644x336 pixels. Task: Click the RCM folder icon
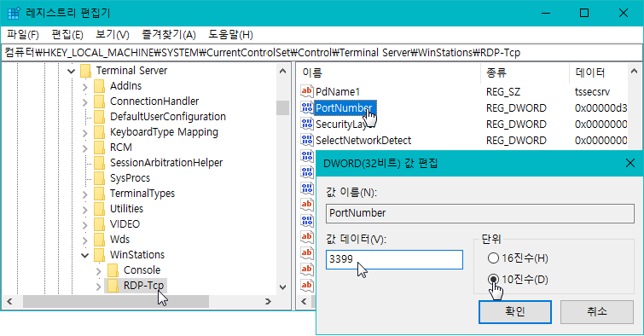[99, 148]
